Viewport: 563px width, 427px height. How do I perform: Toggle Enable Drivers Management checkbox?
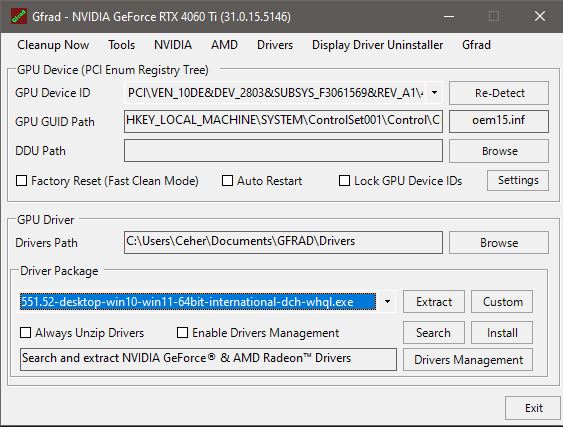pyautogui.click(x=182, y=333)
